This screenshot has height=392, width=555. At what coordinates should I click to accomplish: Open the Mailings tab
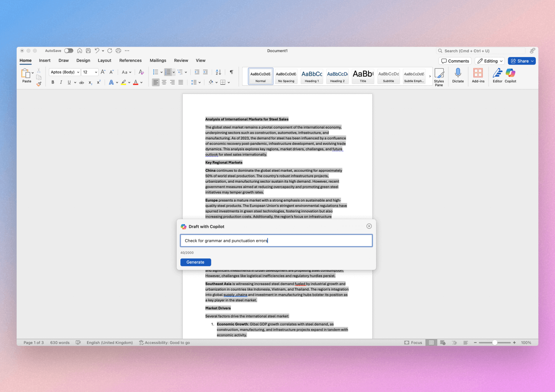pos(158,60)
